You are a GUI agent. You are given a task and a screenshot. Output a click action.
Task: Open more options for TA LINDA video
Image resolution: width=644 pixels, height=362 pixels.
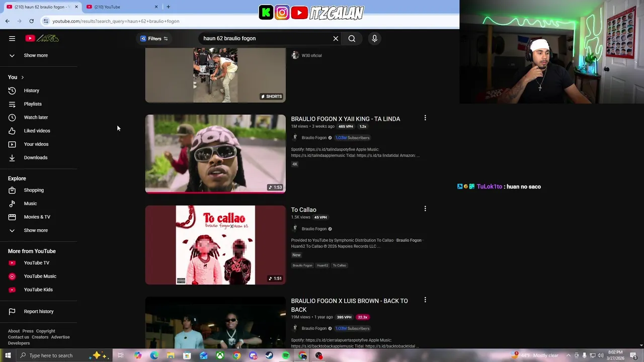pos(425,118)
